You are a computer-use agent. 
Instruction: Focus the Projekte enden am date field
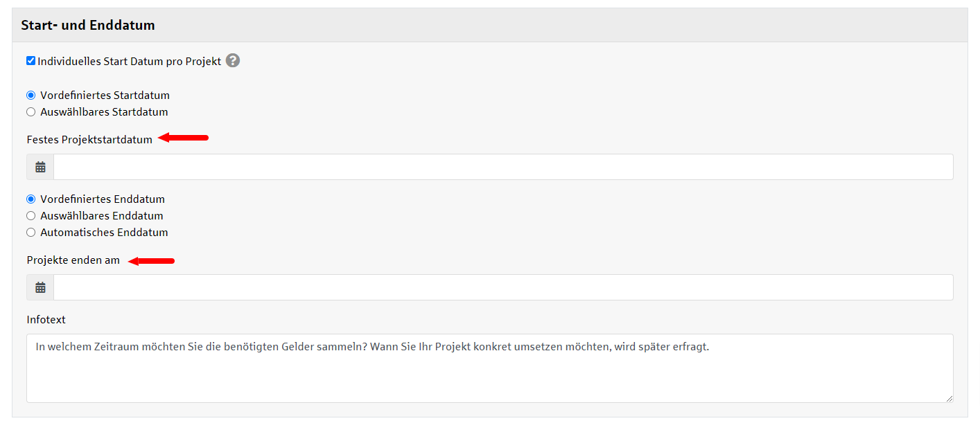pyautogui.click(x=503, y=287)
